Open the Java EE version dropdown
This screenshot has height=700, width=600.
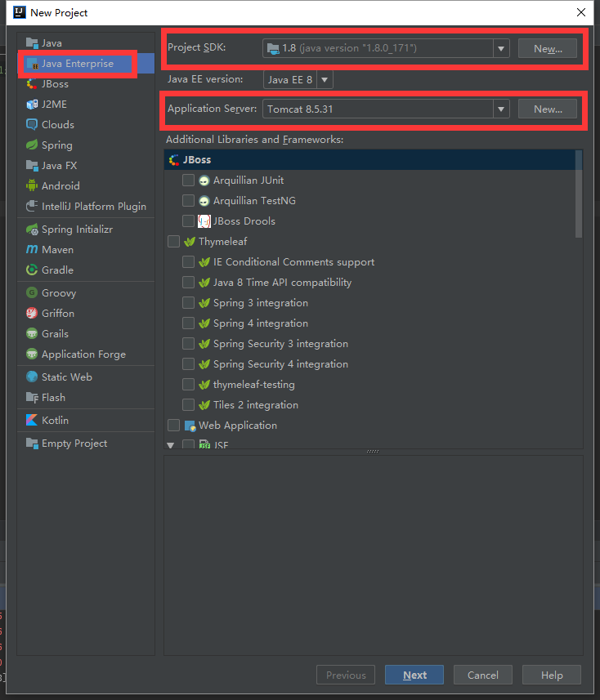pos(325,80)
